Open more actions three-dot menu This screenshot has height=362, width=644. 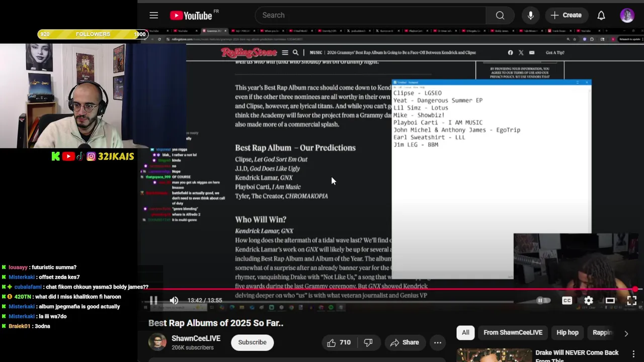point(438,342)
